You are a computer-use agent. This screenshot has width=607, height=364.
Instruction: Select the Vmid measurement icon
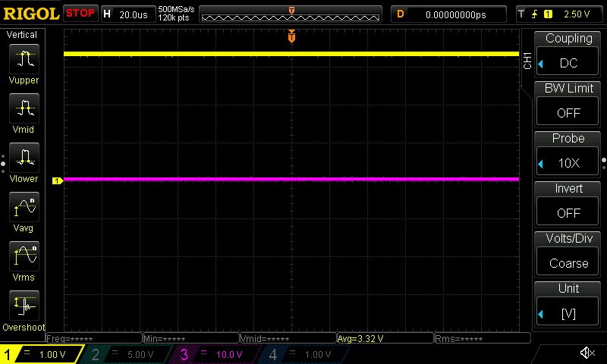pyautogui.click(x=24, y=108)
